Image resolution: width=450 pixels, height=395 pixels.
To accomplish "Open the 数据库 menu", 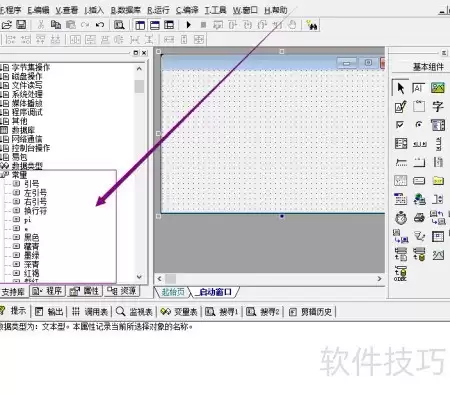I will [x=125, y=10].
